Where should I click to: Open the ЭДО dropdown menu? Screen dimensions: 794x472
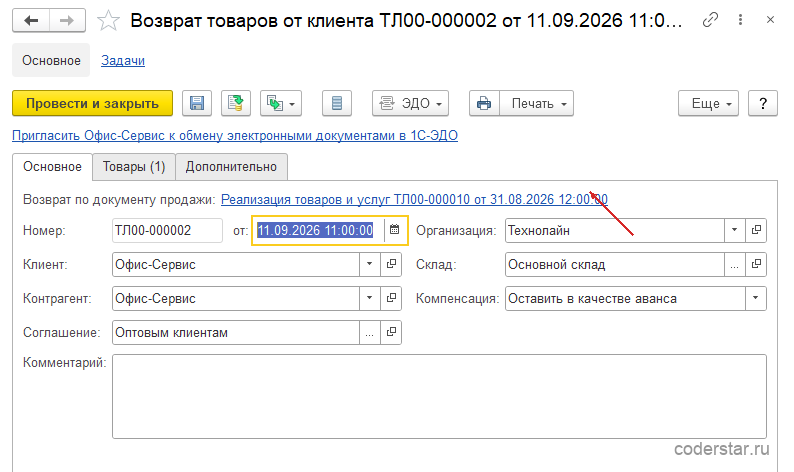[x=410, y=103]
